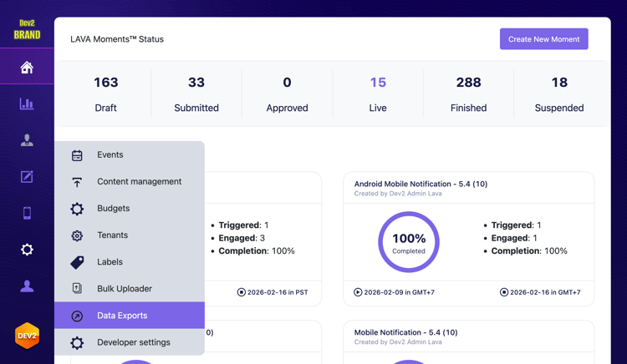Click Engaged: 1 stat line
Viewport: 627px width, 364px height.
point(514,238)
